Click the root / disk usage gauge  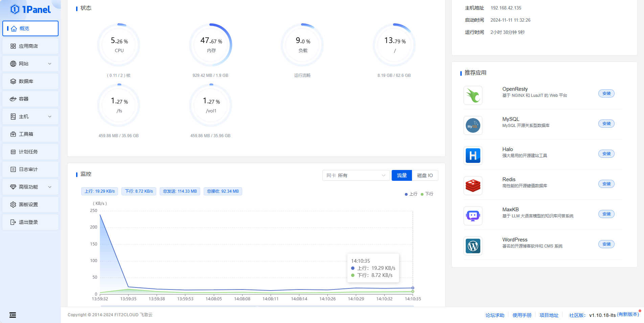[x=394, y=45]
